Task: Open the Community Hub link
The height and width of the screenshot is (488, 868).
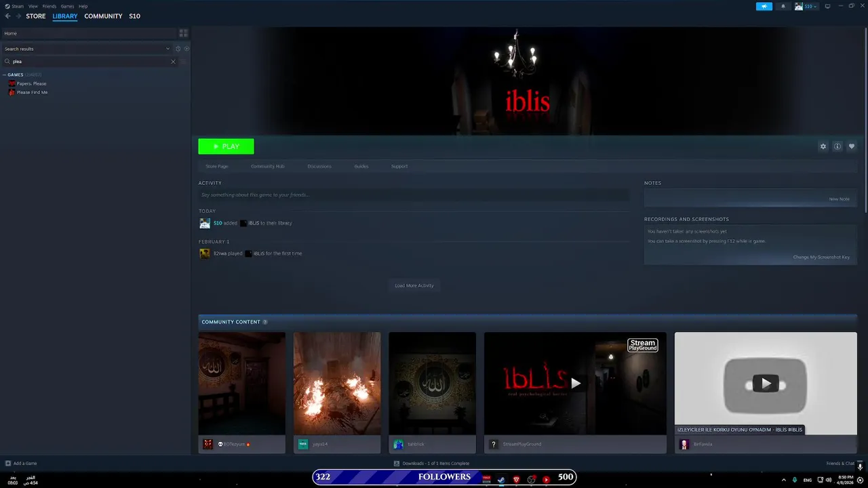Action: click(x=267, y=166)
